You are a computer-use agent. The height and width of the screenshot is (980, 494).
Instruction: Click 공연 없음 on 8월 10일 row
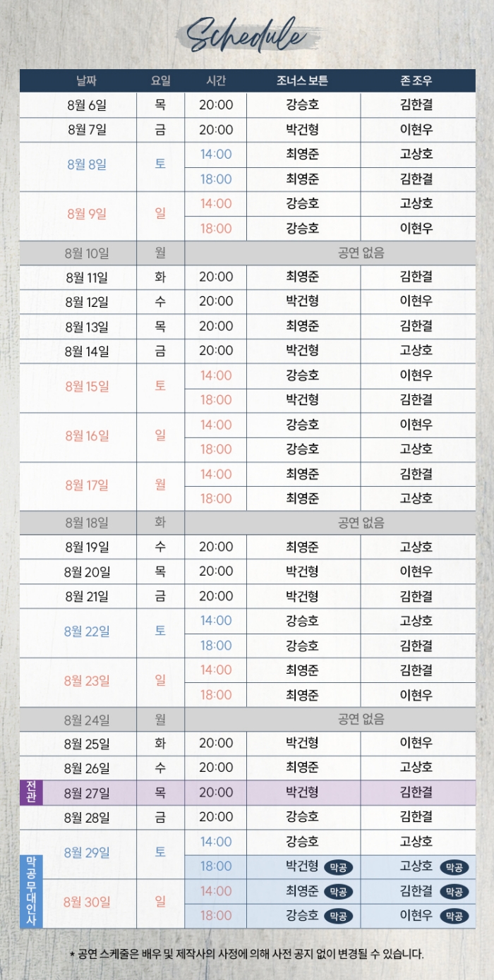(x=361, y=253)
